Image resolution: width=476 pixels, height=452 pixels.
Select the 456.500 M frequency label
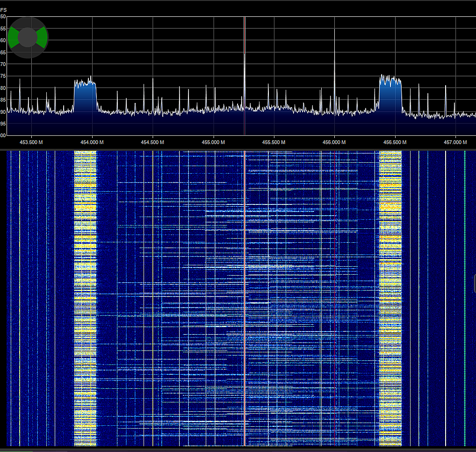click(x=395, y=142)
